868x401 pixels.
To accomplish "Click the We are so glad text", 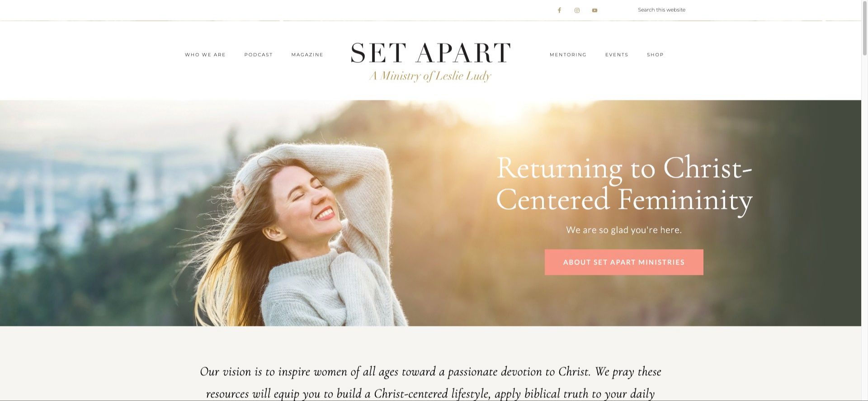I will tap(623, 230).
